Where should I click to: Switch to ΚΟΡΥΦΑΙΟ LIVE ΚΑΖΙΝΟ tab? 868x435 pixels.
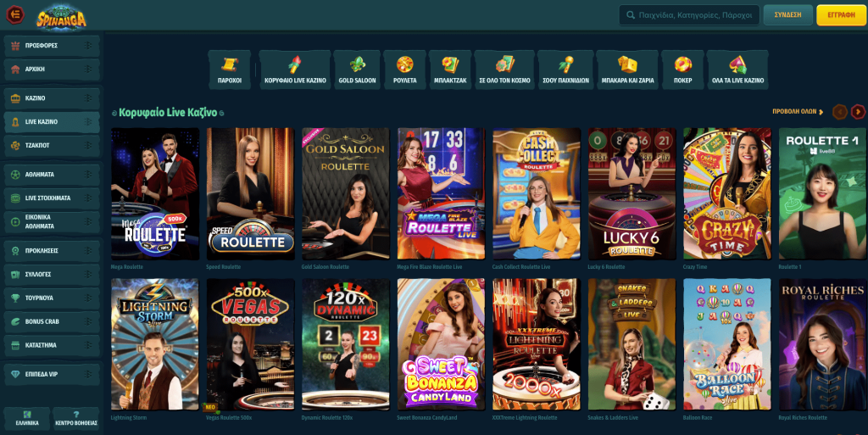point(295,70)
